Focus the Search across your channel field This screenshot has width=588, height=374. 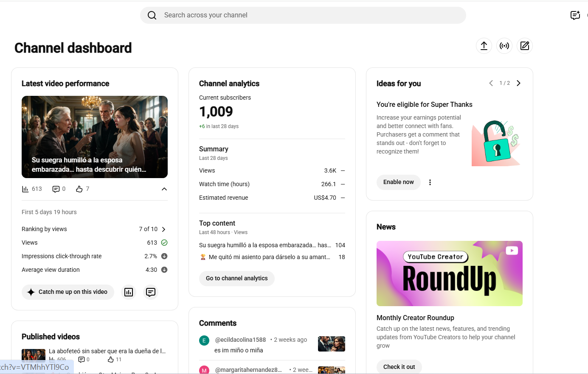[303, 15]
